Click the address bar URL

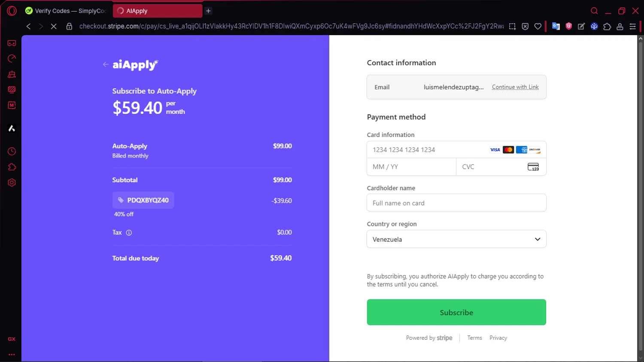(x=291, y=26)
